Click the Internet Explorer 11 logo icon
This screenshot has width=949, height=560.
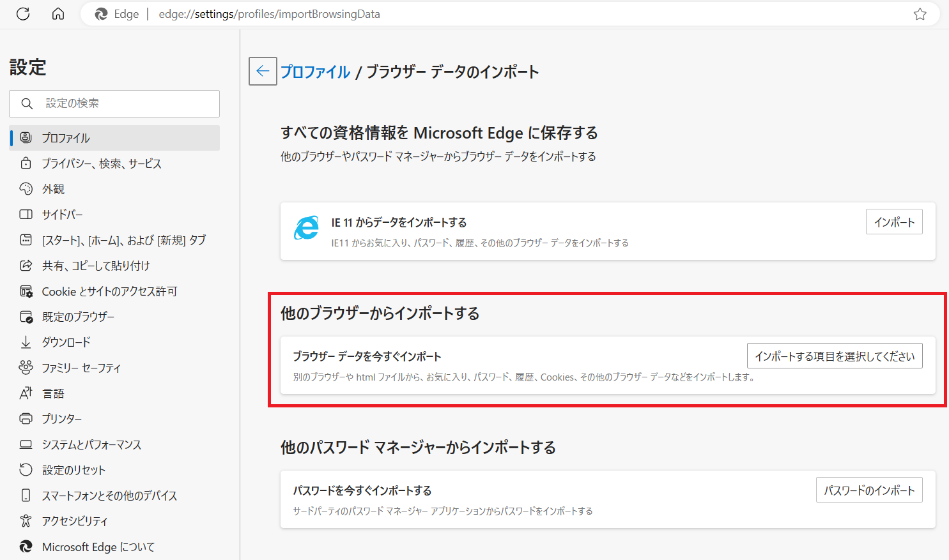(306, 228)
